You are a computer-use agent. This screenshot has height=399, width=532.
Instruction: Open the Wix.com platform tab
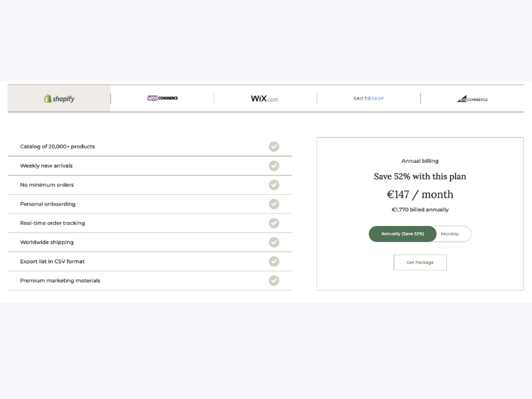pyautogui.click(x=265, y=98)
